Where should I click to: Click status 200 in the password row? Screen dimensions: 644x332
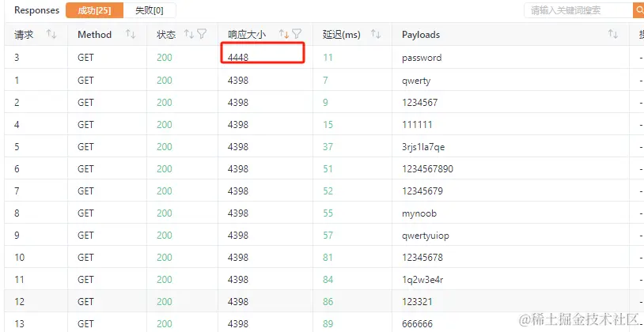click(x=165, y=58)
